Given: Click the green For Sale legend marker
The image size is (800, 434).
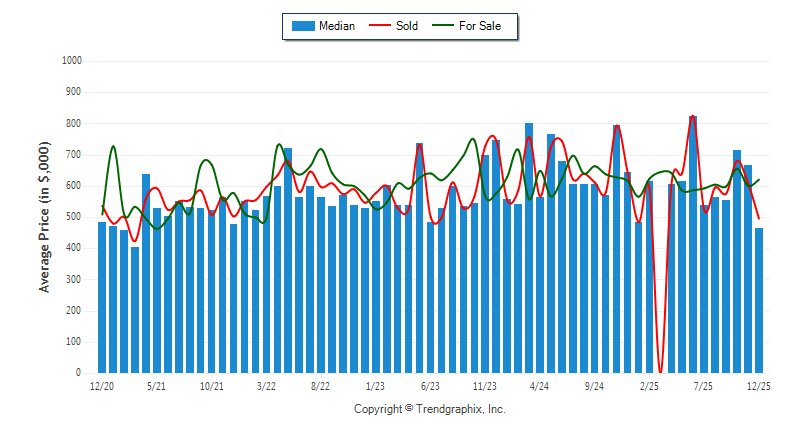Looking at the screenshot, I should (x=443, y=26).
